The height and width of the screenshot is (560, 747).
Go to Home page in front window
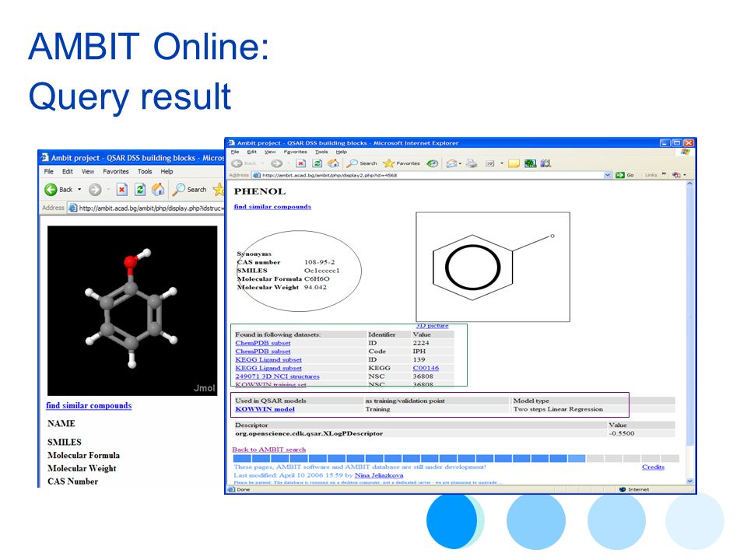pyautogui.click(x=333, y=163)
